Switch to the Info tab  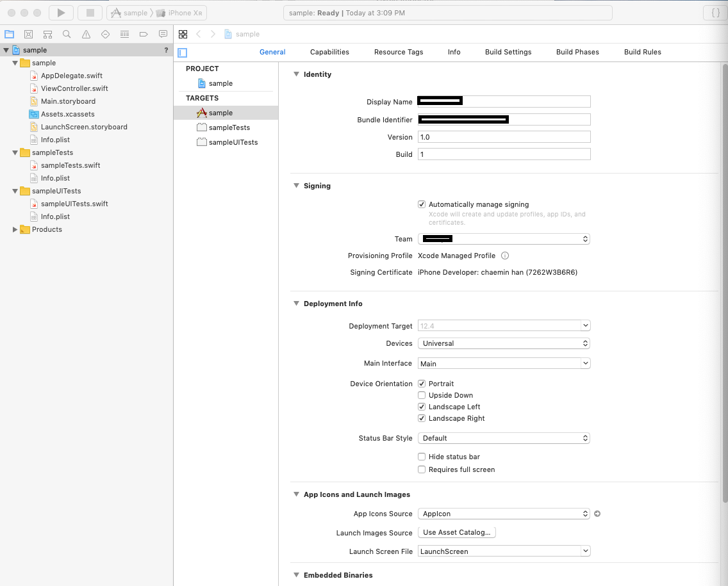pyautogui.click(x=454, y=52)
